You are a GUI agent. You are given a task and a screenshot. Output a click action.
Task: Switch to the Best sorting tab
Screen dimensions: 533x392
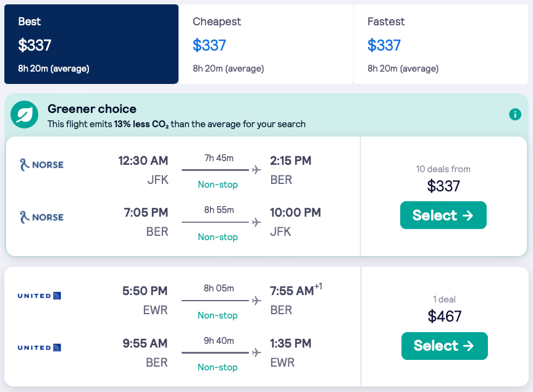91,44
